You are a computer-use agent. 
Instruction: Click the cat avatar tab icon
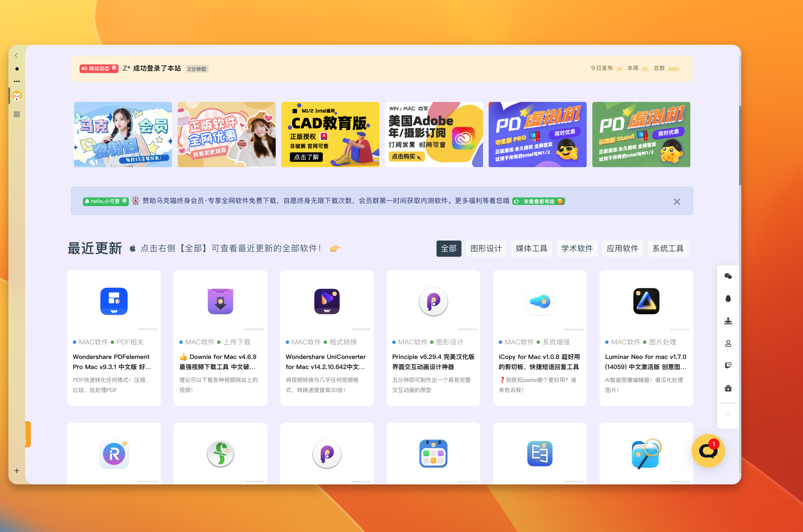[17, 96]
